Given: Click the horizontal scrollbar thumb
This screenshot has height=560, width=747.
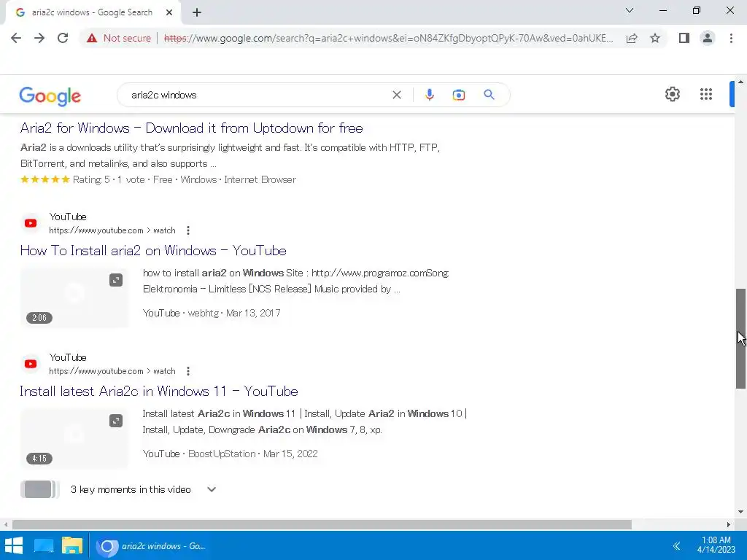Looking at the screenshot, I should tap(322, 524).
